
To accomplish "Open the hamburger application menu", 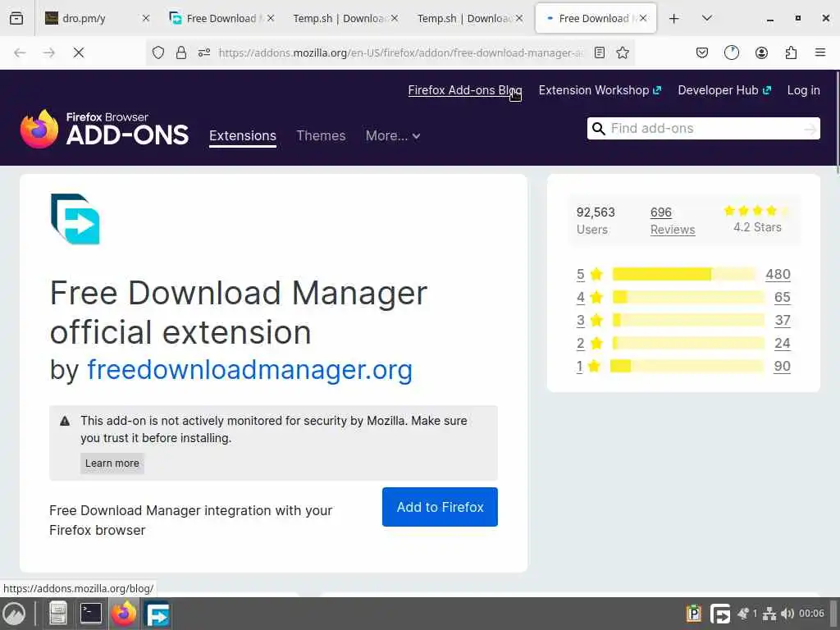I will coord(820,52).
